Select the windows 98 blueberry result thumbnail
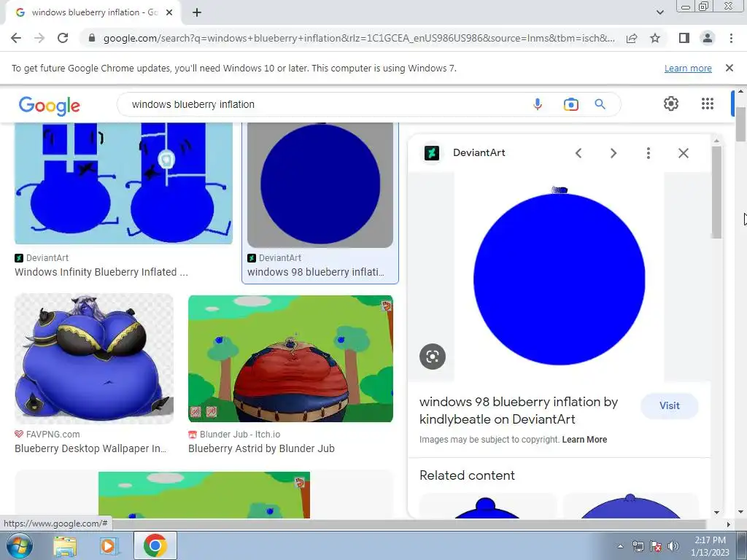This screenshot has height=560, width=747. click(x=320, y=184)
